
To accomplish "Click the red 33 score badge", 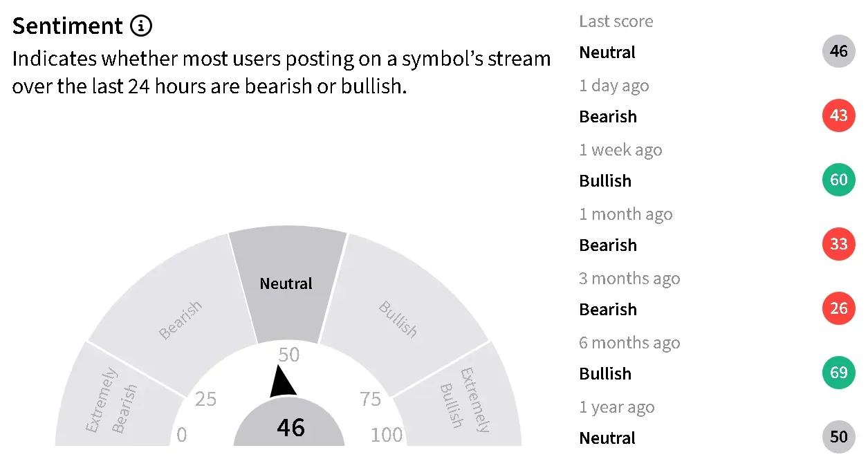I will [838, 245].
